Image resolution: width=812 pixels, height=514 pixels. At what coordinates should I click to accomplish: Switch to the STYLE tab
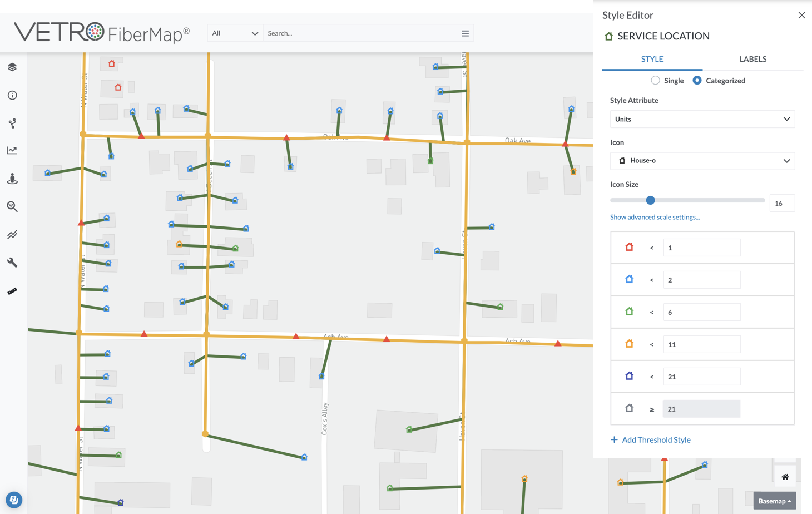coord(652,59)
